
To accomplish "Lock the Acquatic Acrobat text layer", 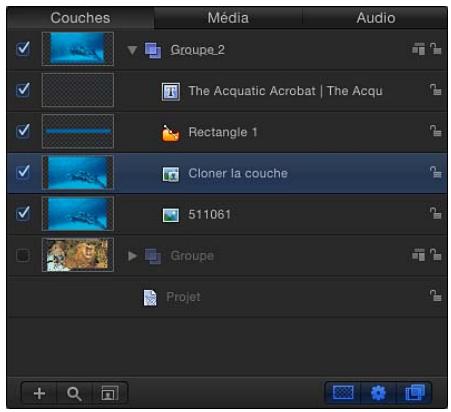I will (435, 90).
